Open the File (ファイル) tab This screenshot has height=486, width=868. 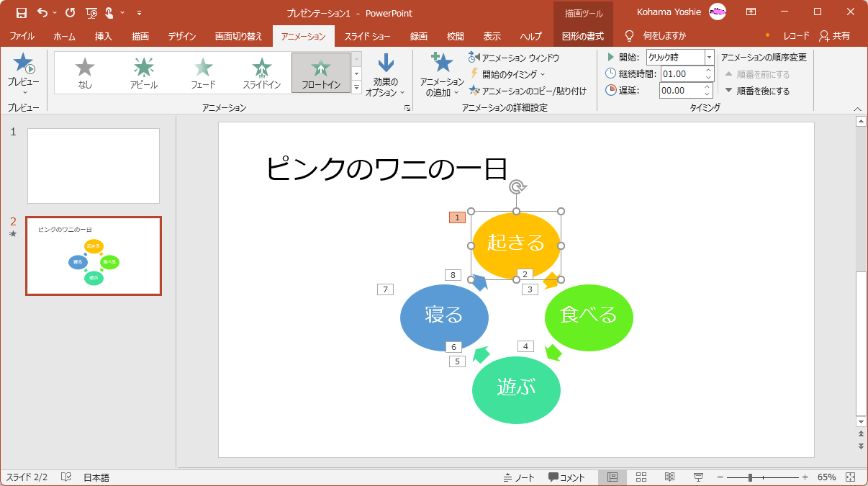point(22,36)
